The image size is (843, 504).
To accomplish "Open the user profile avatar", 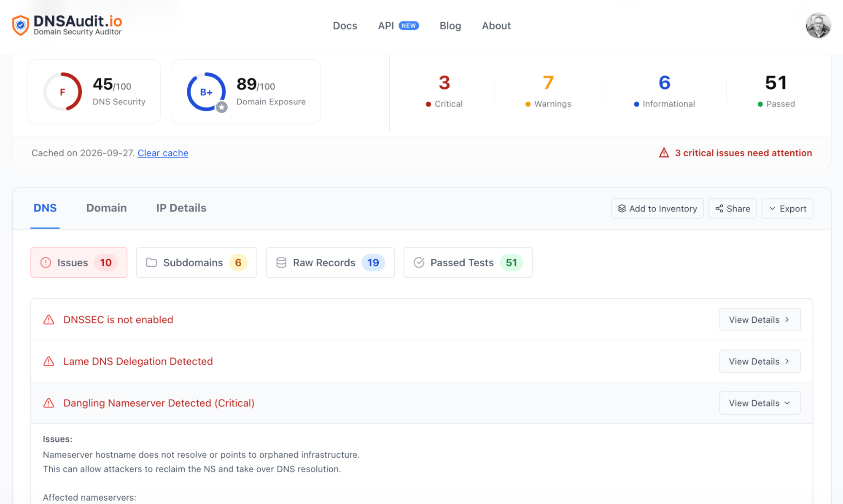I will [818, 26].
